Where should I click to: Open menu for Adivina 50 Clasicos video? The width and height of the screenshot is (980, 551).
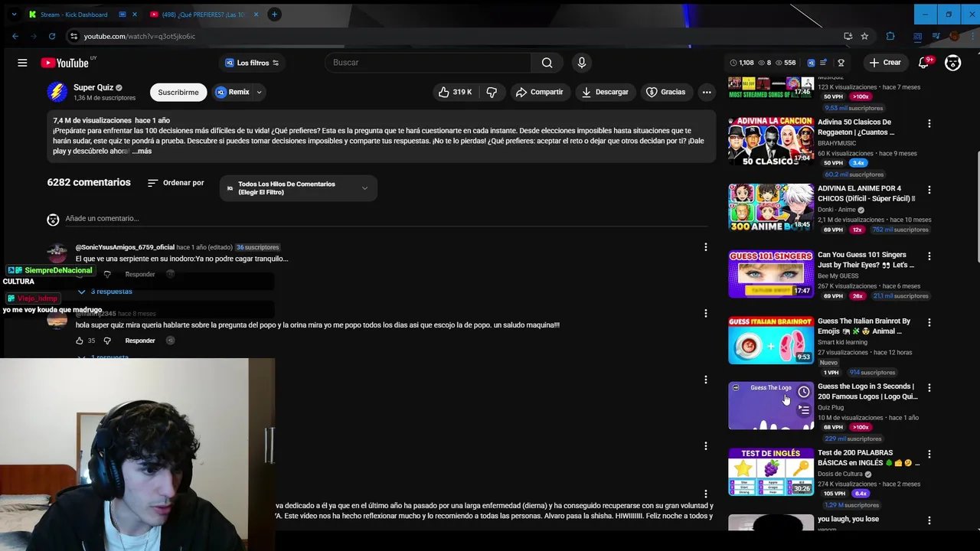[929, 123]
